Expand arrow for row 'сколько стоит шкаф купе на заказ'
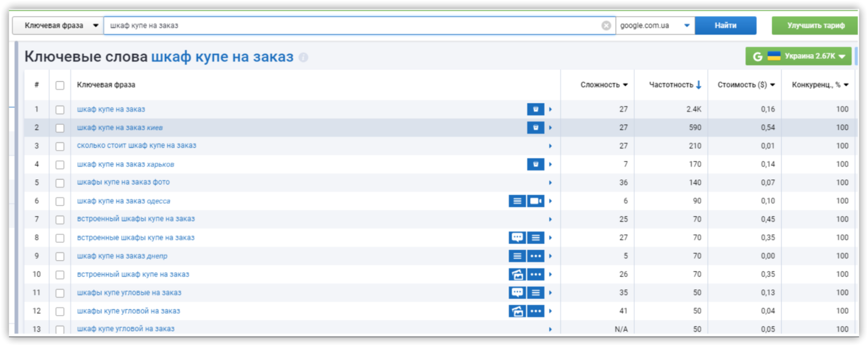The image size is (868, 346). 550,146
